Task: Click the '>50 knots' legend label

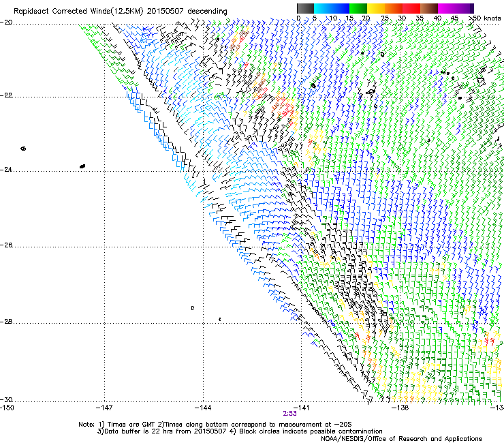Action: point(484,18)
